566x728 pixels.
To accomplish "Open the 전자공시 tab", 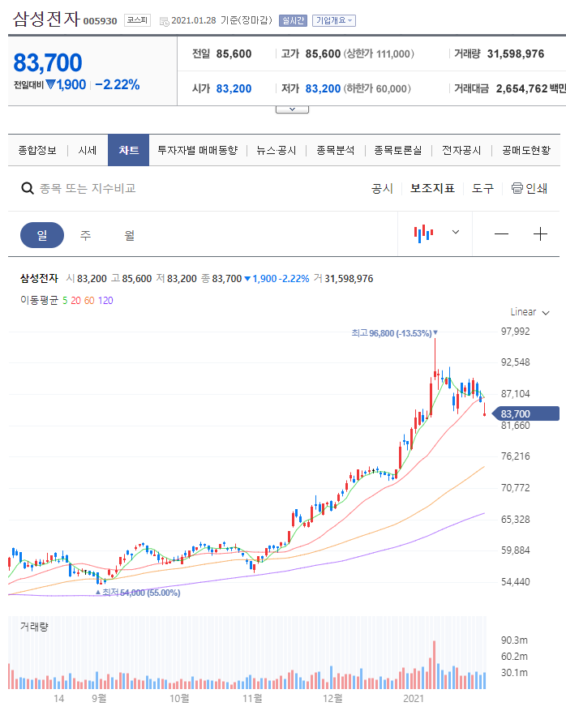I will (461, 151).
